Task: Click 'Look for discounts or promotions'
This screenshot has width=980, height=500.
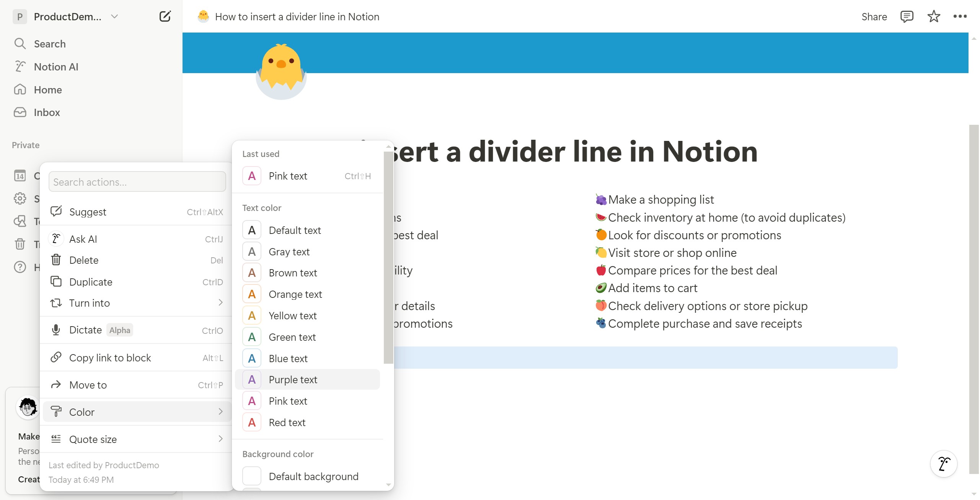Action: coord(695,235)
